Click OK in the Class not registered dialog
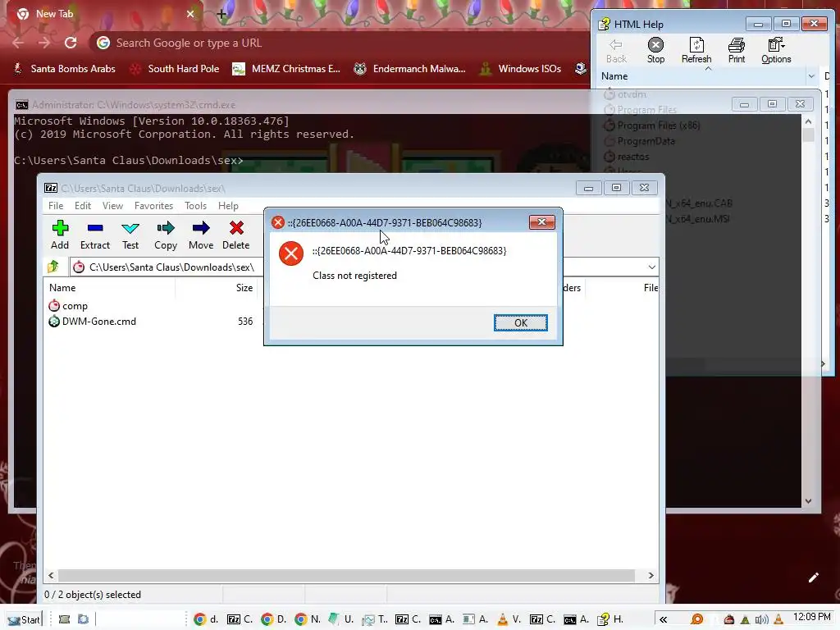840x630 pixels. point(521,323)
